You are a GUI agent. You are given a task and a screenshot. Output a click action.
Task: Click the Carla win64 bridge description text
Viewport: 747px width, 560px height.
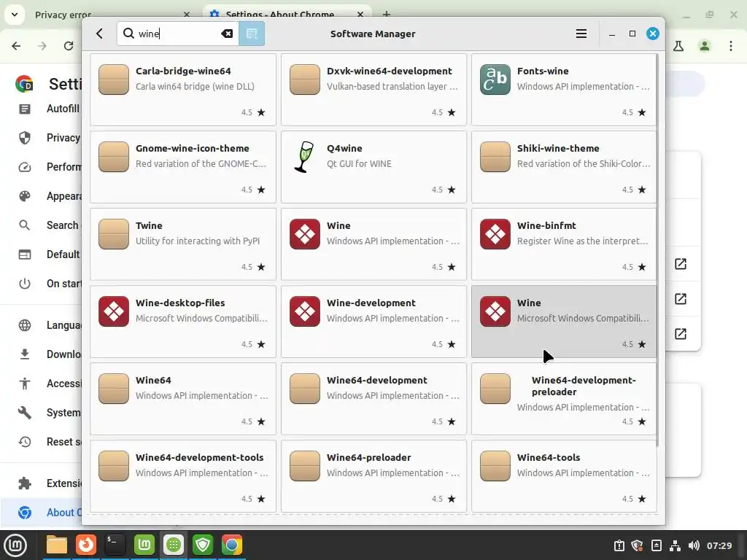(195, 87)
